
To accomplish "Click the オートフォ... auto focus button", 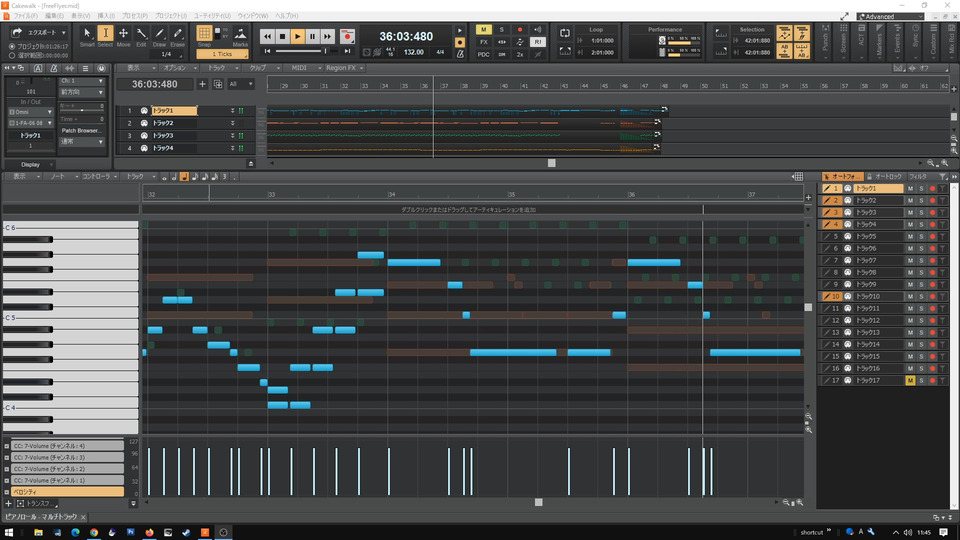I will point(842,177).
